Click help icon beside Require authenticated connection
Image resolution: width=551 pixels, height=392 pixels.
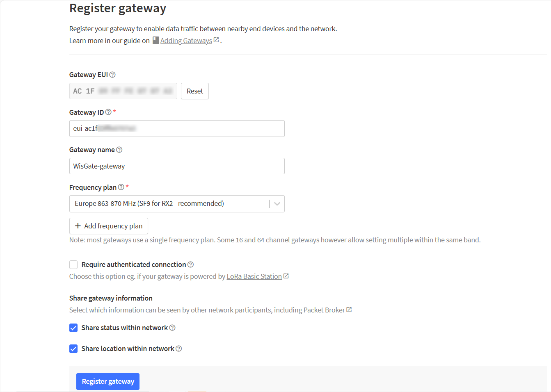pyautogui.click(x=191, y=264)
